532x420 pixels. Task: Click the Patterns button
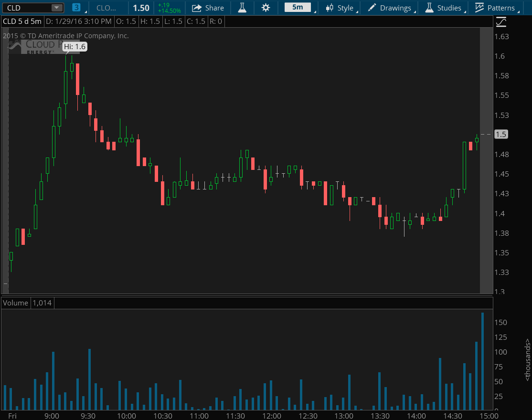pos(495,8)
